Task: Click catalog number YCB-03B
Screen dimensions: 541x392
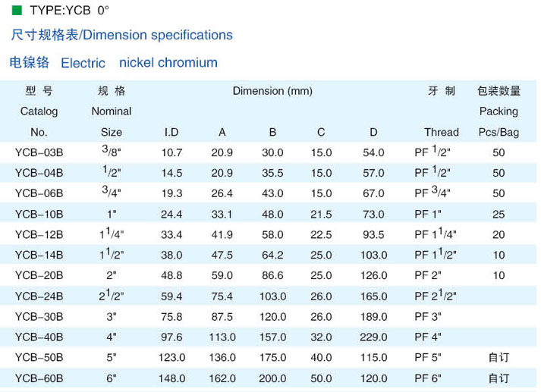Action: point(39,152)
